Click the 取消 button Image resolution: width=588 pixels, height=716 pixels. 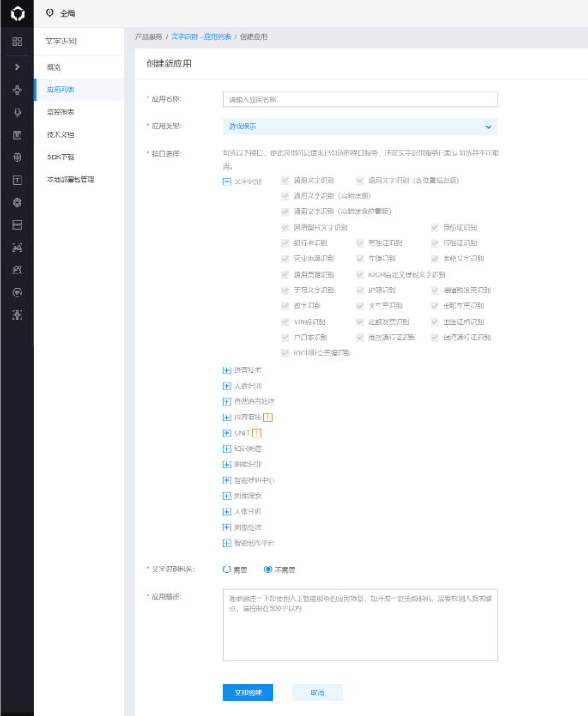(317, 692)
